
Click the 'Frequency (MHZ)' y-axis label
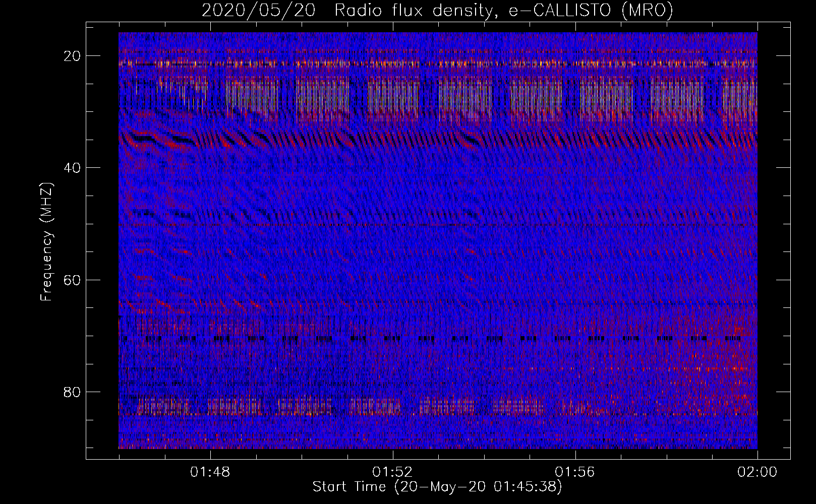point(46,242)
